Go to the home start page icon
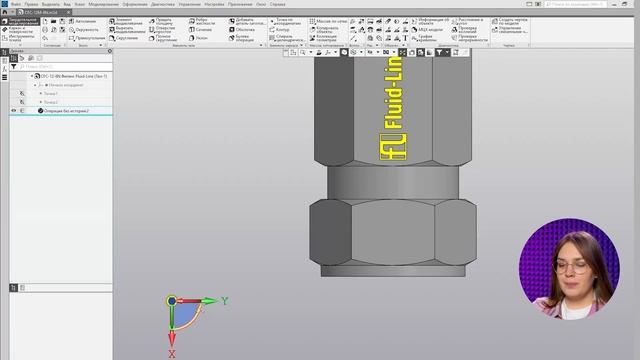 point(5,12)
